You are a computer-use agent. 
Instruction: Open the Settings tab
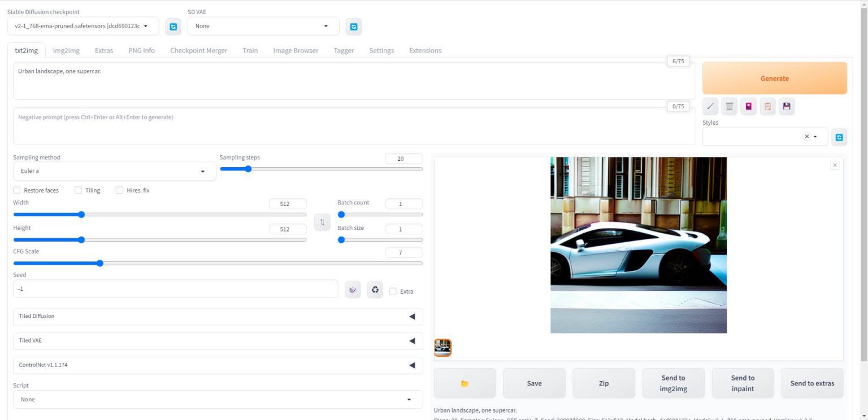click(x=381, y=50)
